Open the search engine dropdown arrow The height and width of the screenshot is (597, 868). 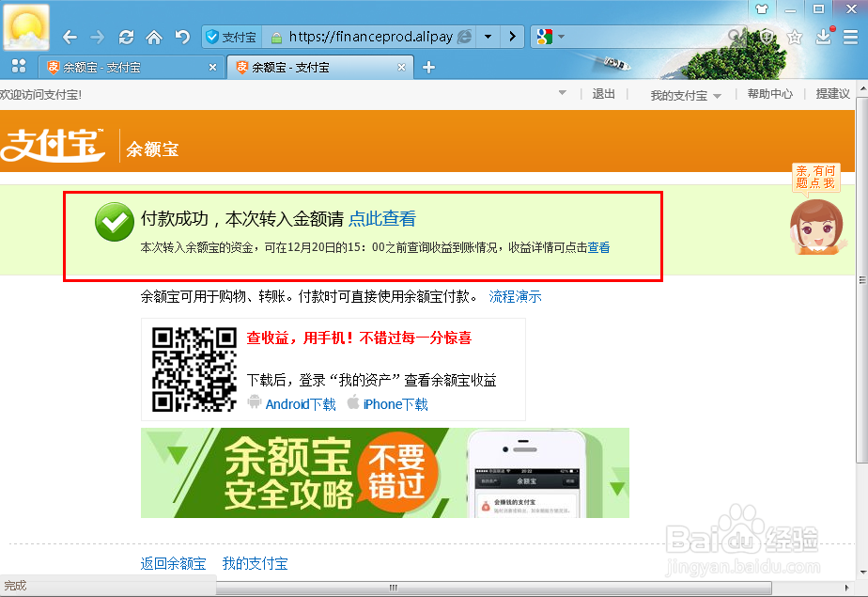point(561,37)
